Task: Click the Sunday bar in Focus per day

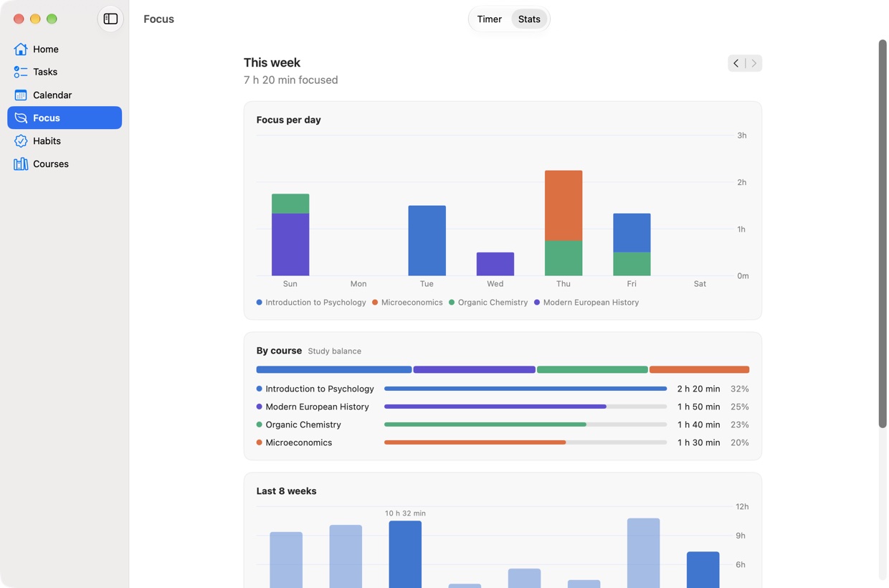Action: point(290,234)
